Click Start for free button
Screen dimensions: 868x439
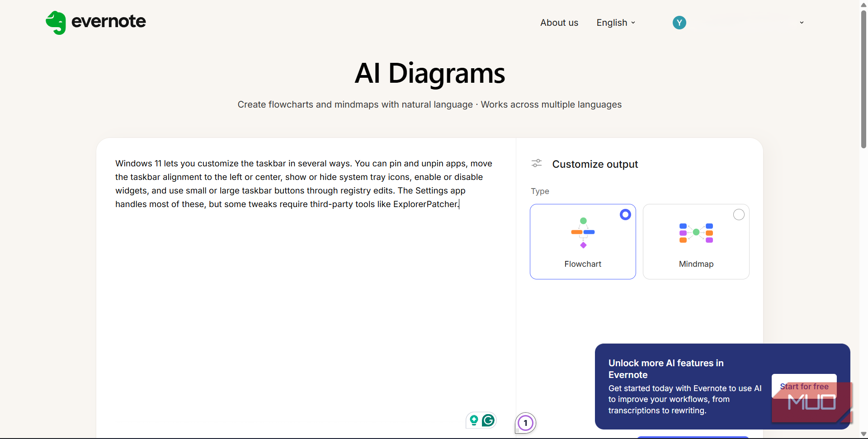pyautogui.click(x=804, y=387)
